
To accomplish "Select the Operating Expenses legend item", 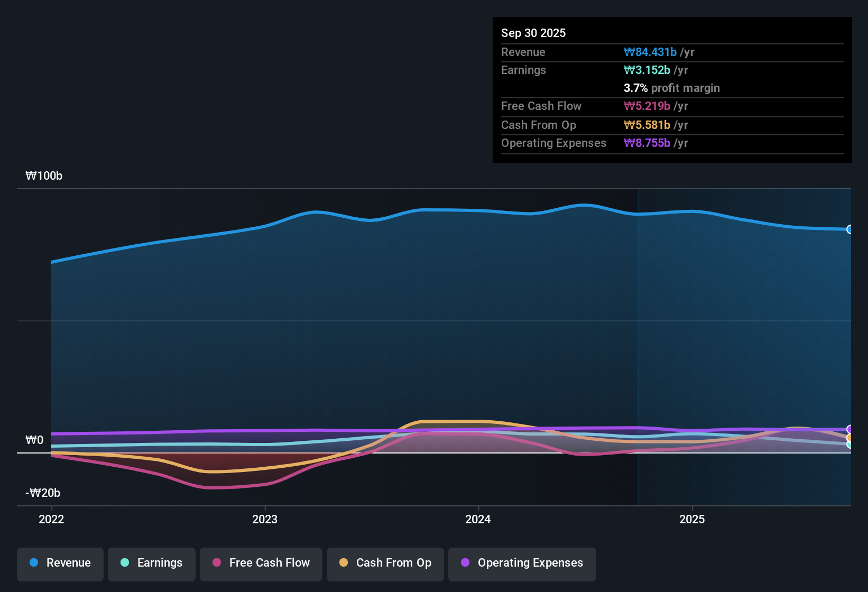I will click(x=522, y=563).
